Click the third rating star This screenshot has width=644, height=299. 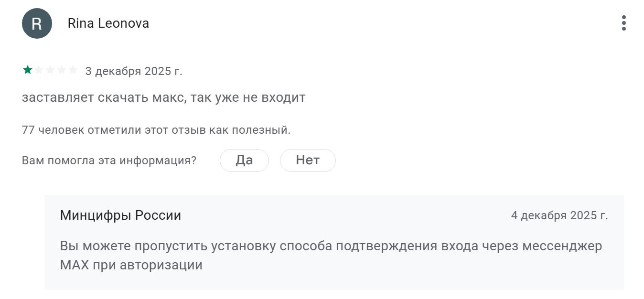(50, 70)
